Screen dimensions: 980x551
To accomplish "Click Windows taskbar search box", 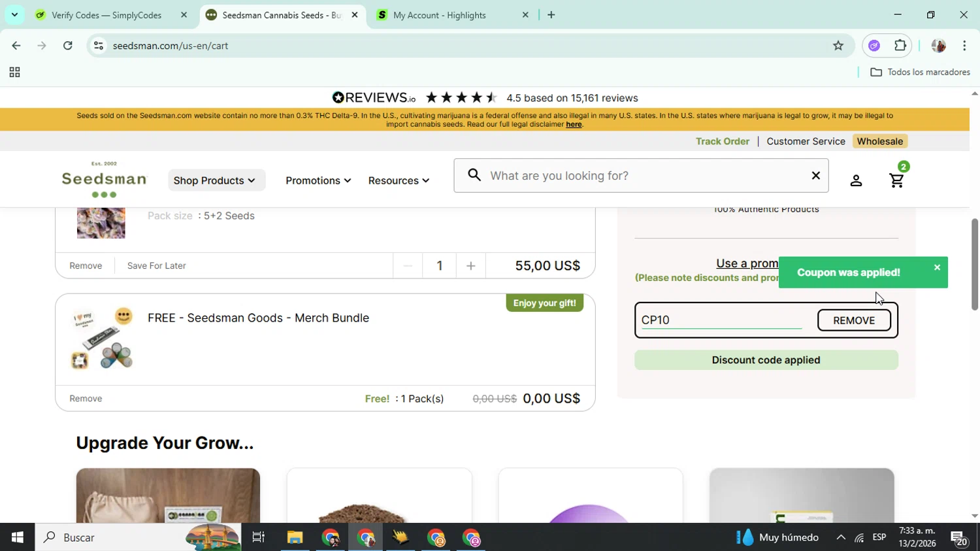I will coord(138,537).
